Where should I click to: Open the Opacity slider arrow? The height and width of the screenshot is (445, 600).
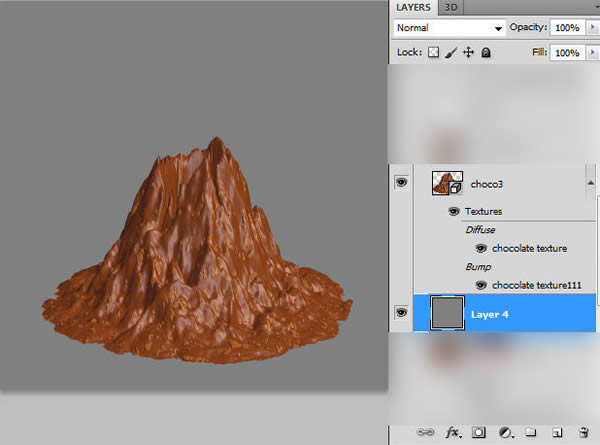(x=592, y=28)
